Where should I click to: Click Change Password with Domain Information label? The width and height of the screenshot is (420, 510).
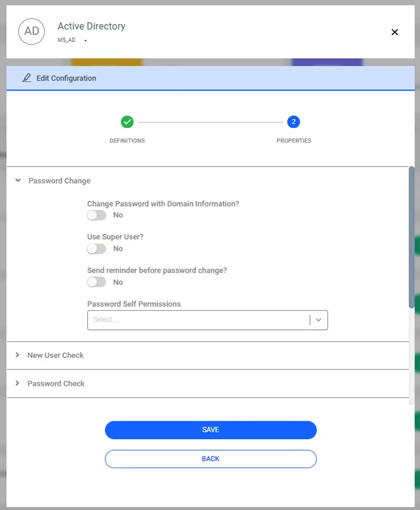[163, 204]
